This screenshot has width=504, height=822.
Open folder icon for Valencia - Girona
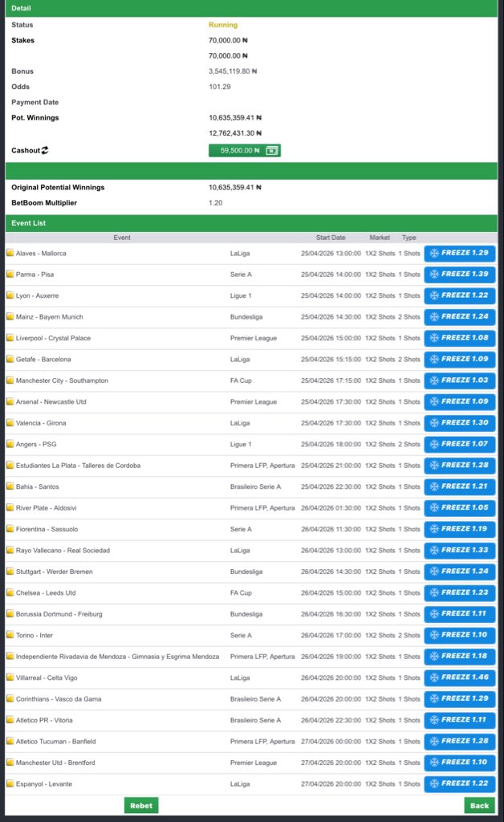[x=10, y=422]
